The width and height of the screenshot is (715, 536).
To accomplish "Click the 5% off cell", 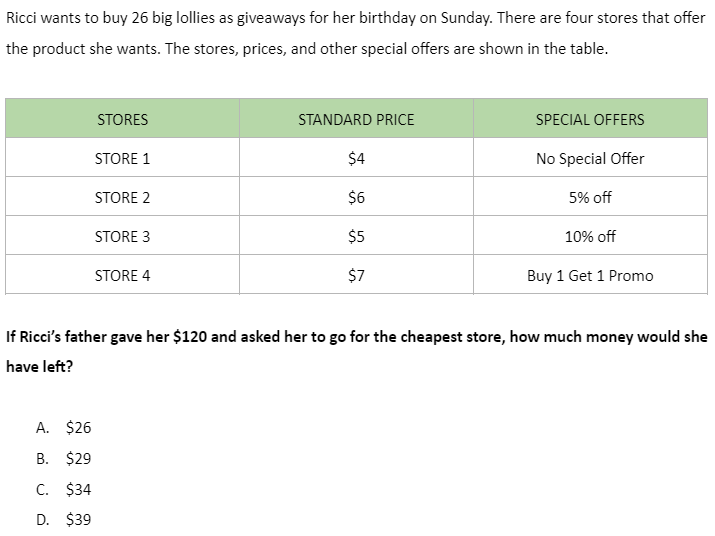I will (590, 197).
